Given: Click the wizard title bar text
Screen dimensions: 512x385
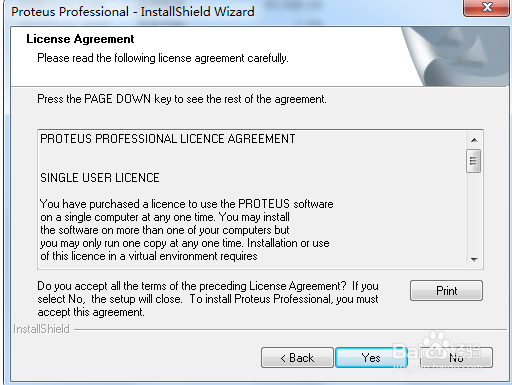Looking at the screenshot, I should [x=133, y=12].
